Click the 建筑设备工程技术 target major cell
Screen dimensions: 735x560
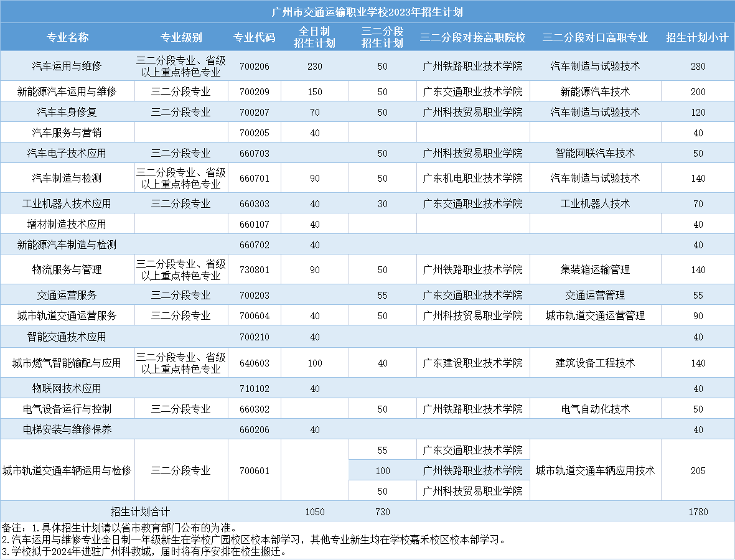[596, 363]
